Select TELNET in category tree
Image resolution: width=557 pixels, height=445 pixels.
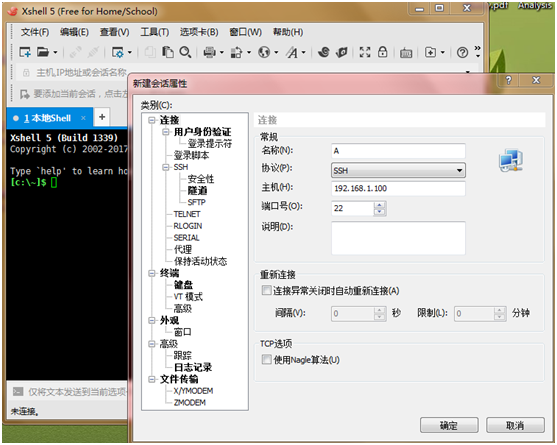[187, 214]
